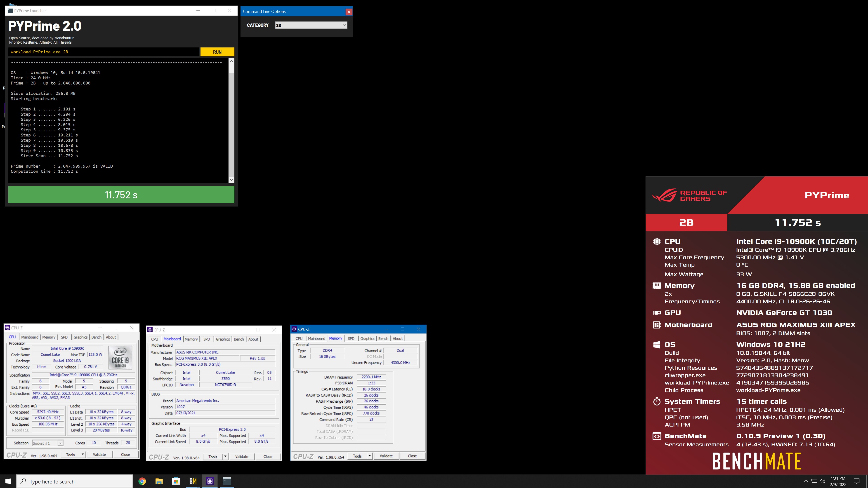Screen dimensions: 868x488
Task: Click the volume speaker icon in tray
Action: (x=822, y=482)
